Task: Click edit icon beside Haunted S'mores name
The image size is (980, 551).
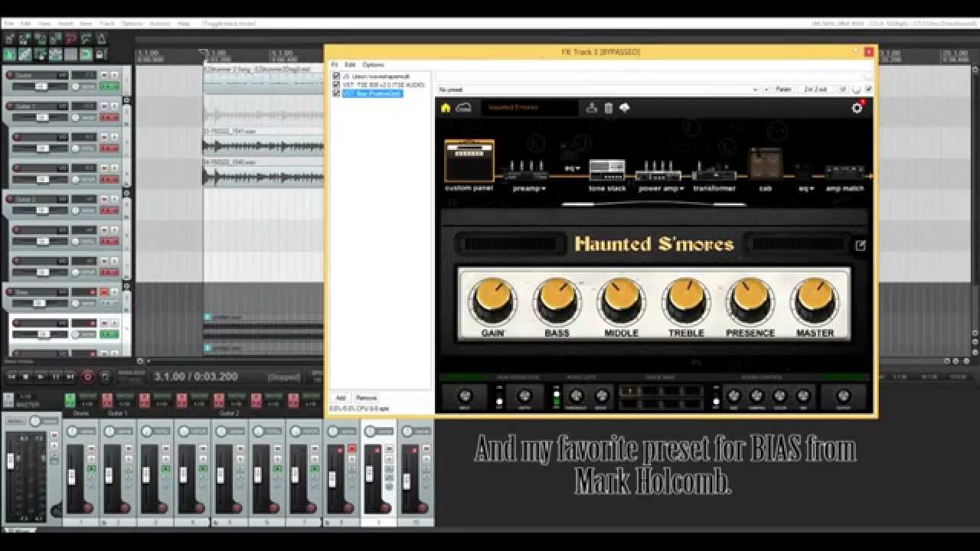Action: (x=861, y=246)
